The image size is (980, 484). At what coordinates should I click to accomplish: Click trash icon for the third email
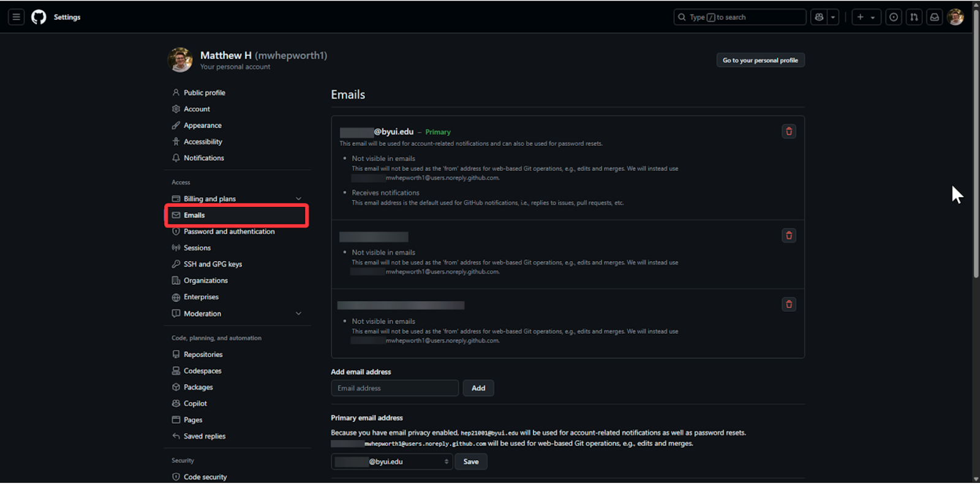point(789,304)
